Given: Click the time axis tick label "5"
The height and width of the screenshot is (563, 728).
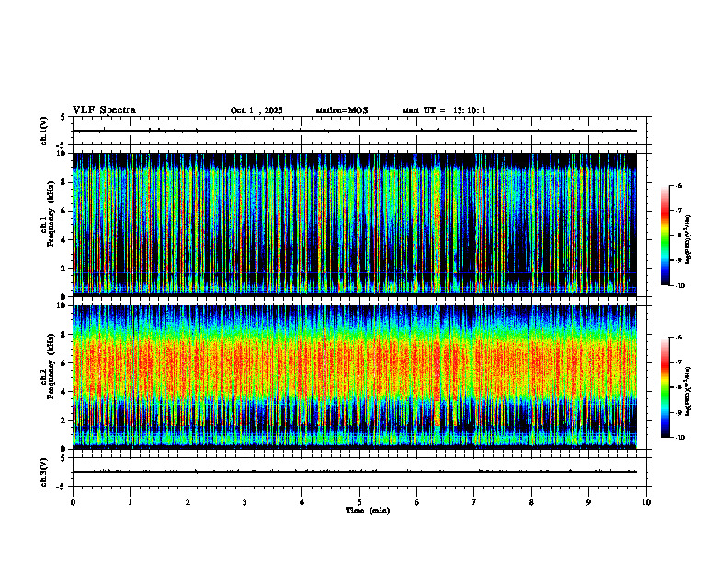Looking at the screenshot, I should [359, 502].
